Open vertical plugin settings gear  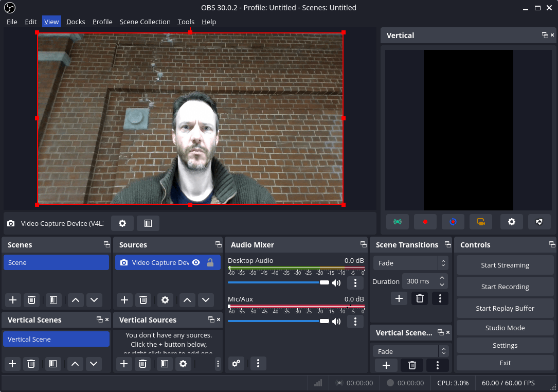511,222
